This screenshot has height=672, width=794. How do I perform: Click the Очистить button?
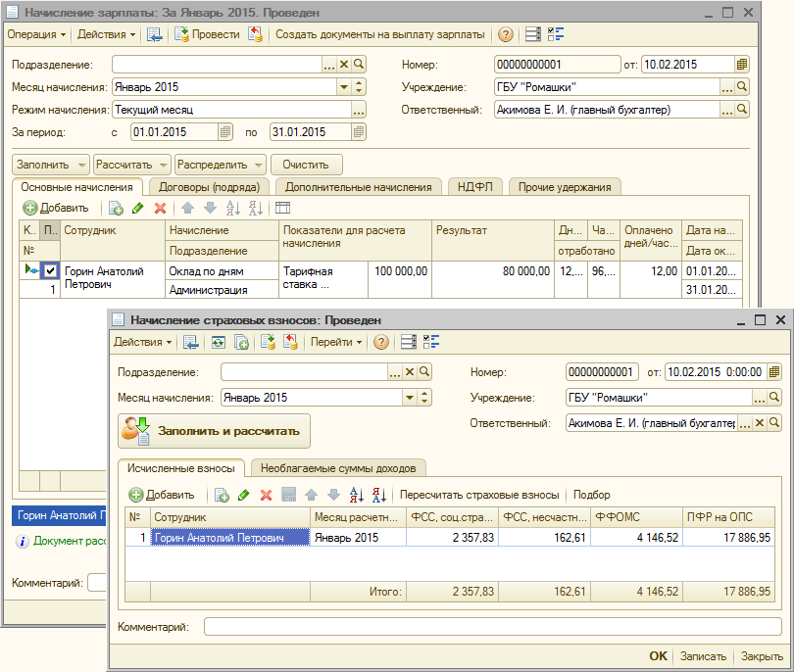(x=306, y=165)
